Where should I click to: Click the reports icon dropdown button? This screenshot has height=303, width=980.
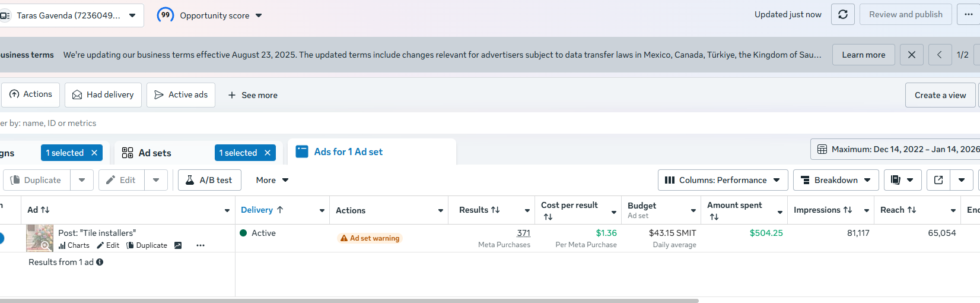coord(902,180)
